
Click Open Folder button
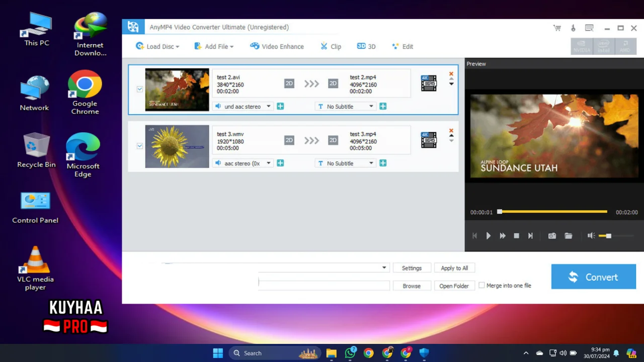(x=454, y=286)
